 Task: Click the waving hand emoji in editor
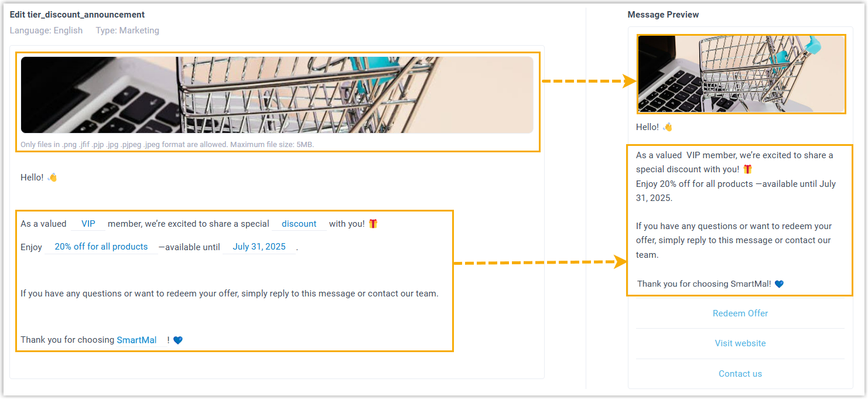coord(53,178)
